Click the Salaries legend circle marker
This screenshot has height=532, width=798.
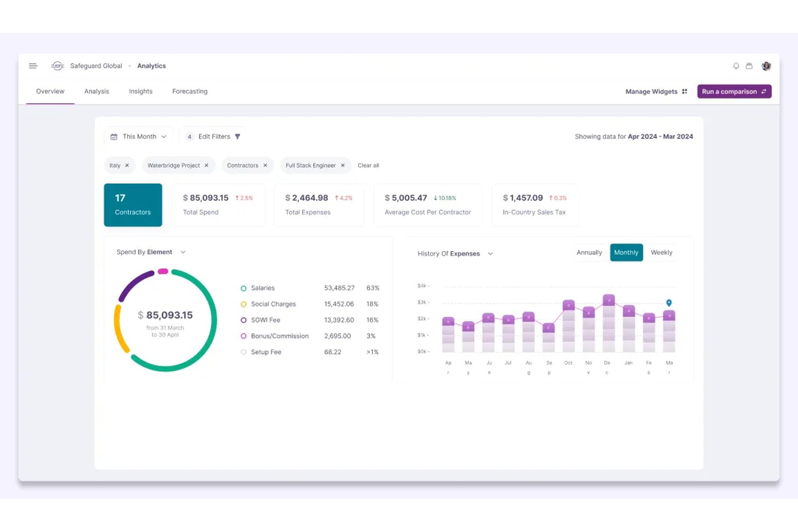point(244,288)
